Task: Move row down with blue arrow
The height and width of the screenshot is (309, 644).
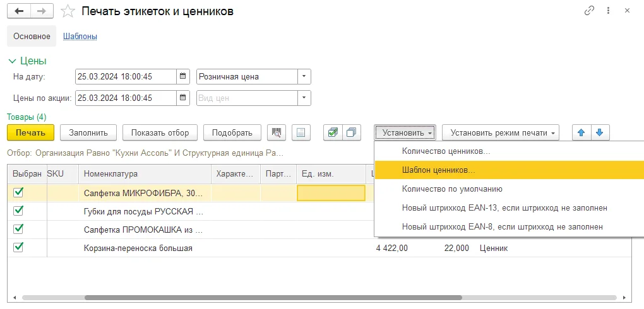Action: (x=600, y=132)
